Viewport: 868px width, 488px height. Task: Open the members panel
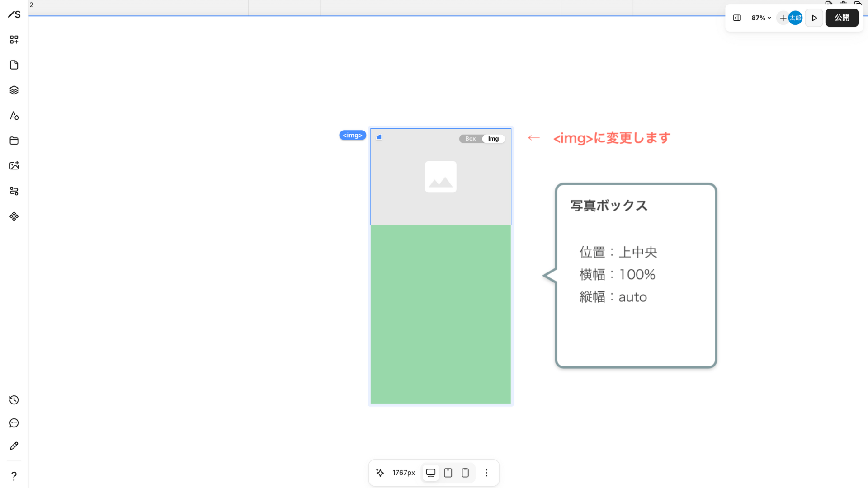pyautogui.click(x=14, y=191)
